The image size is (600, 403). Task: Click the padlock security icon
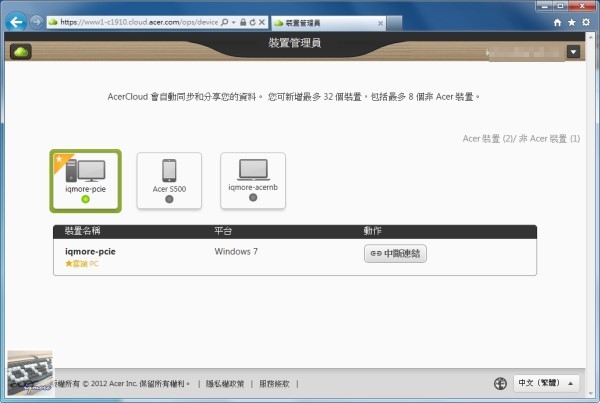(x=243, y=22)
